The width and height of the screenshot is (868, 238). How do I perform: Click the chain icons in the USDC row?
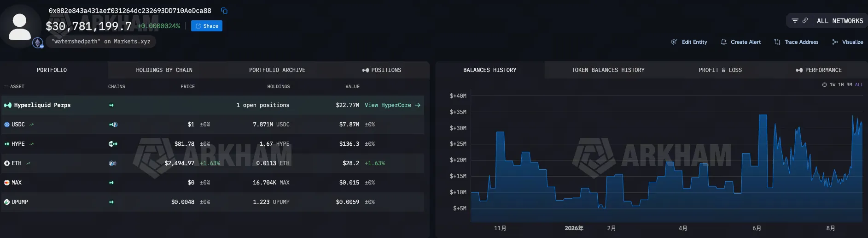(x=113, y=125)
